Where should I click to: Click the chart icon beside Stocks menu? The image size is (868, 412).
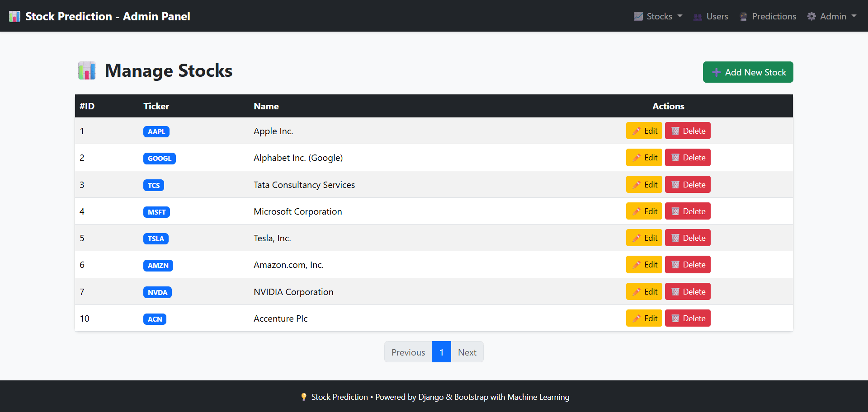click(638, 17)
